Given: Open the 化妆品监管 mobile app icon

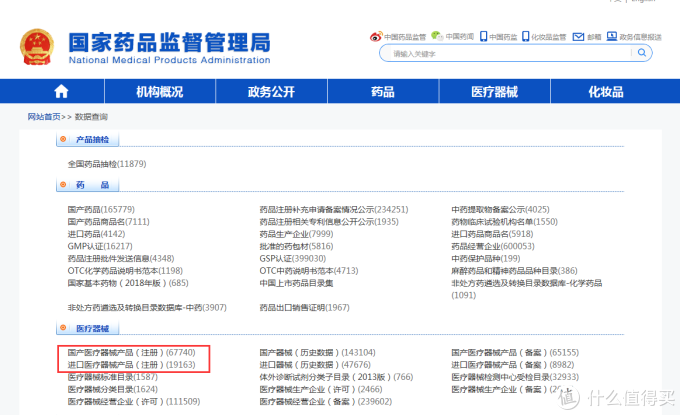Looking at the screenshot, I should [526, 36].
